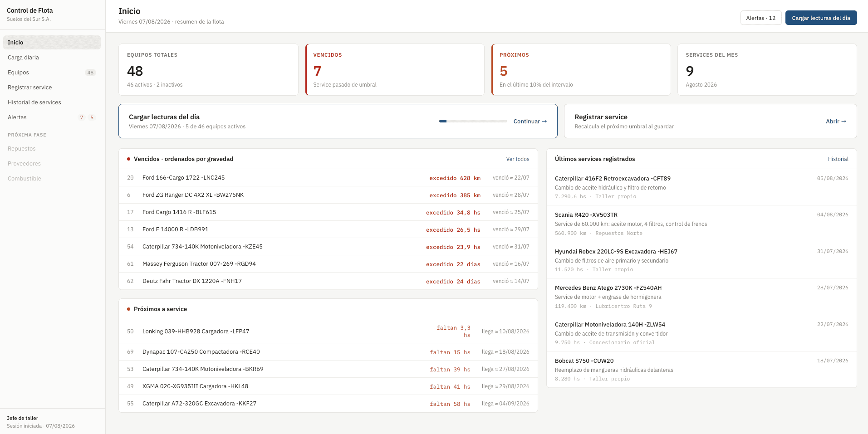Open Caterpillar Motoniveladora 140H -ZLW54 service entry
The width and height of the screenshot is (868, 434).
pos(701,333)
